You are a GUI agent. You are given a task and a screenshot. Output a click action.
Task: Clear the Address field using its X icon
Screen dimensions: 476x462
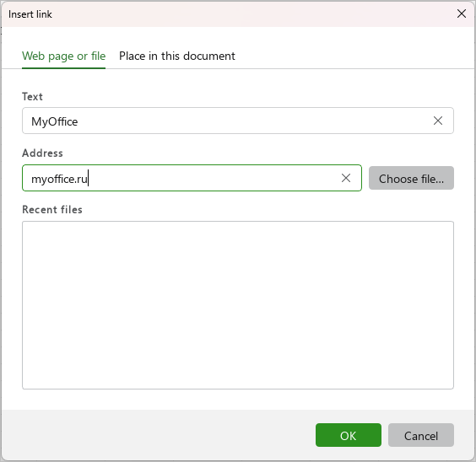click(346, 178)
